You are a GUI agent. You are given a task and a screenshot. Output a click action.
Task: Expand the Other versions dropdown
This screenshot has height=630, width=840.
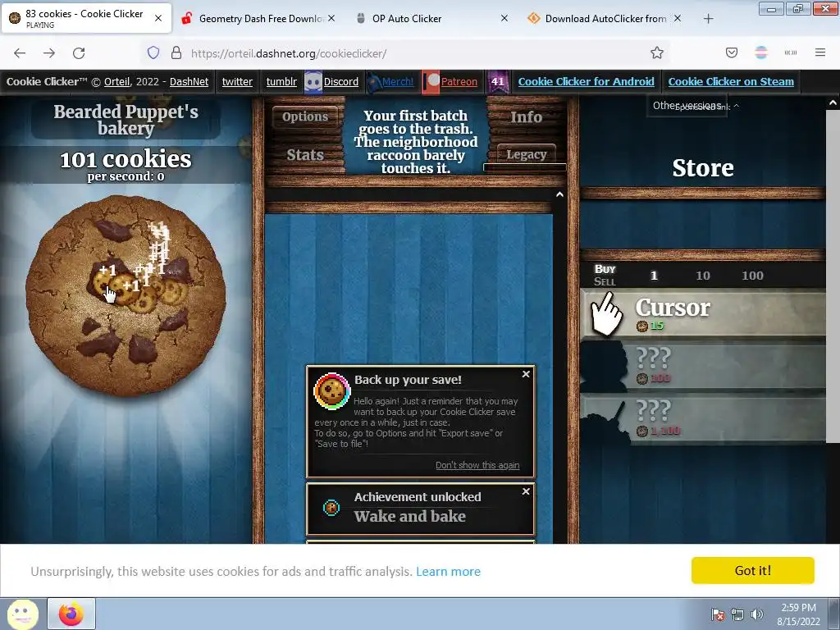(687, 106)
